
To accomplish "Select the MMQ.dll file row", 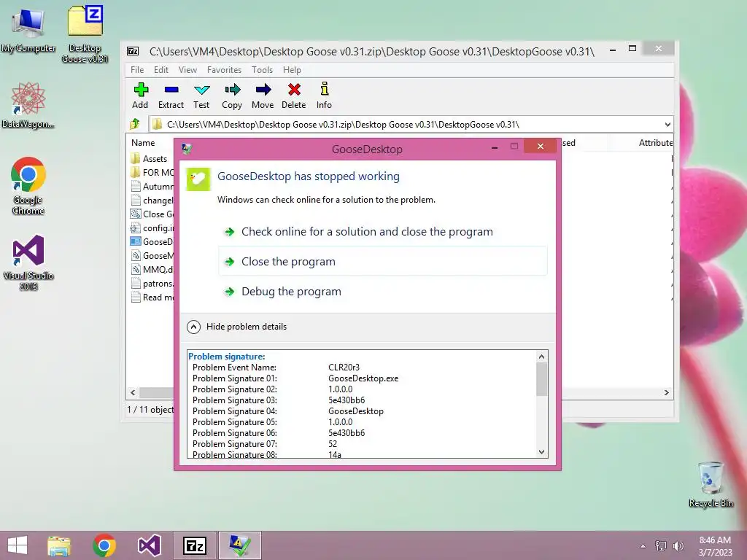I will [151, 270].
